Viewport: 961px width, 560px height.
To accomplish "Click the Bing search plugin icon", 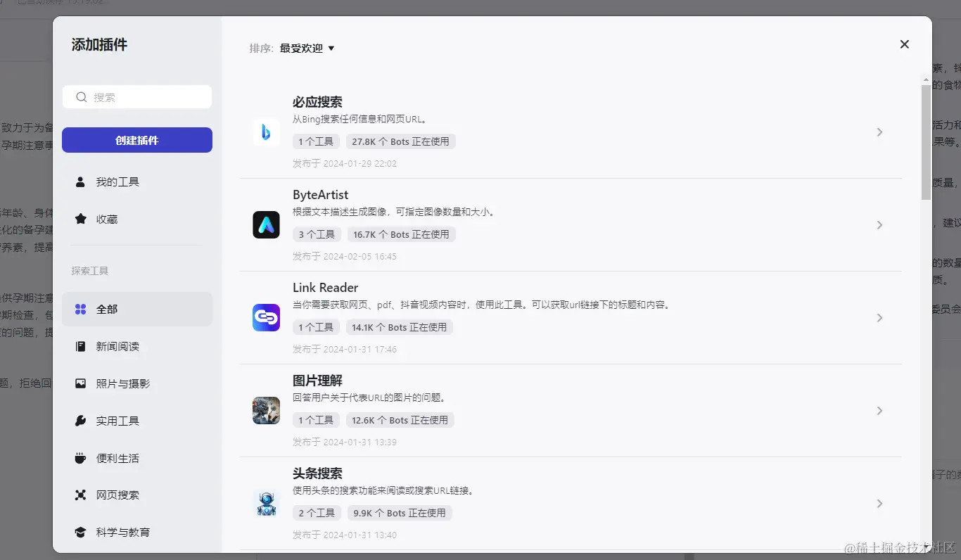I will click(266, 132).
